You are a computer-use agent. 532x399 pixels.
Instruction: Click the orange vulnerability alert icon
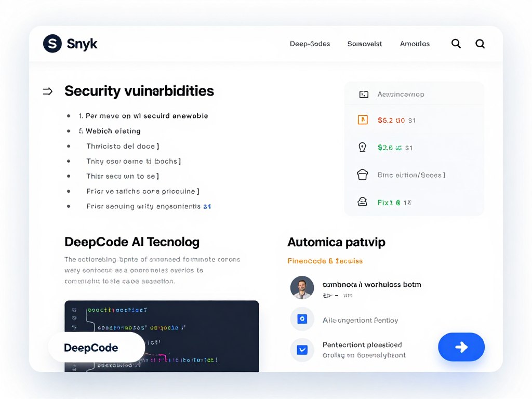[363, 119]
